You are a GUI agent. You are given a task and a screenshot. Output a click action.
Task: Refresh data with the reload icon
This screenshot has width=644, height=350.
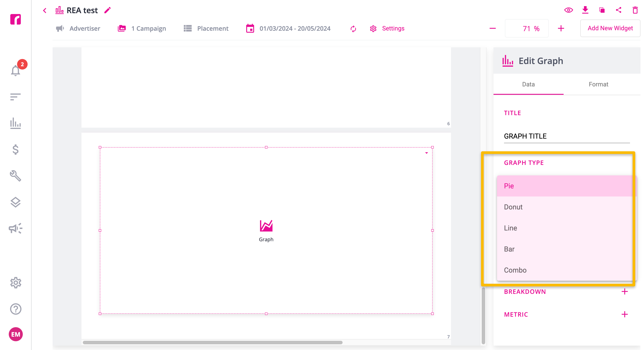[353, 29]
